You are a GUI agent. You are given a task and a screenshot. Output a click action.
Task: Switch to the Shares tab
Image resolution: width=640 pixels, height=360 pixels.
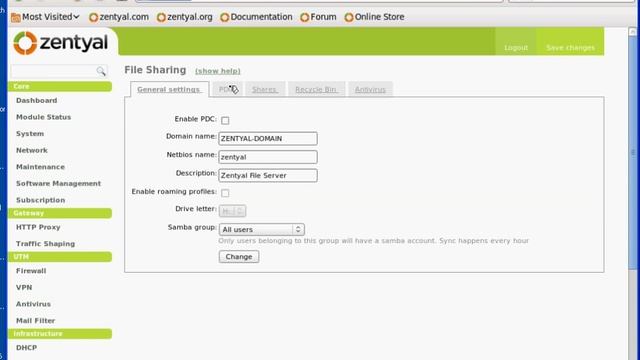pos(264,89)
